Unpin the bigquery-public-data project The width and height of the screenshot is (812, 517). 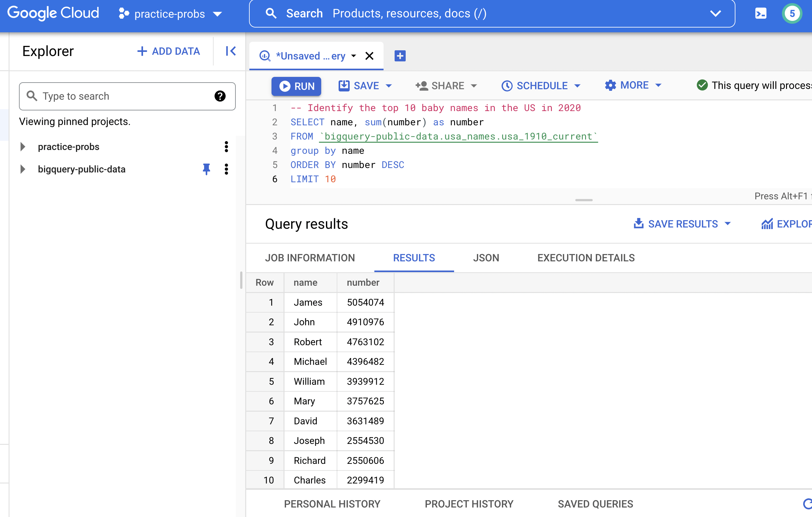(x=206, y=169)
